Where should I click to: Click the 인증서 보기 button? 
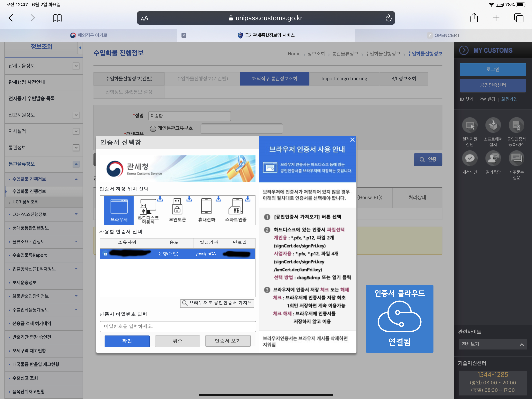pos(227,341)
